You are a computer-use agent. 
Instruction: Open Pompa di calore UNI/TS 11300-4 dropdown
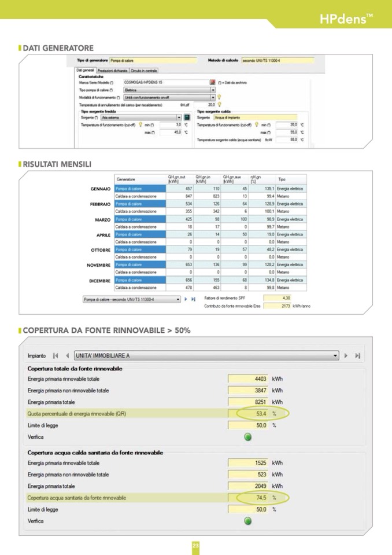pyautogui.click(x=178, y=299)
